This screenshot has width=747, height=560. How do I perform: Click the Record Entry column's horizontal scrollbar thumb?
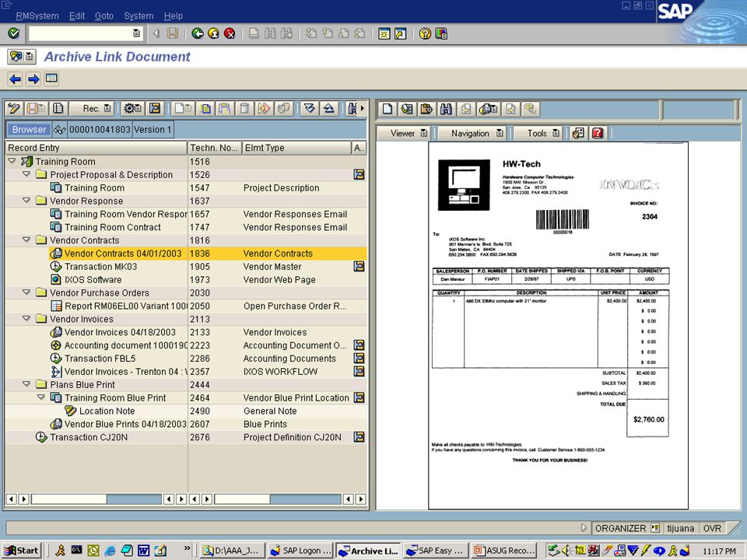(x=69, y=499)
